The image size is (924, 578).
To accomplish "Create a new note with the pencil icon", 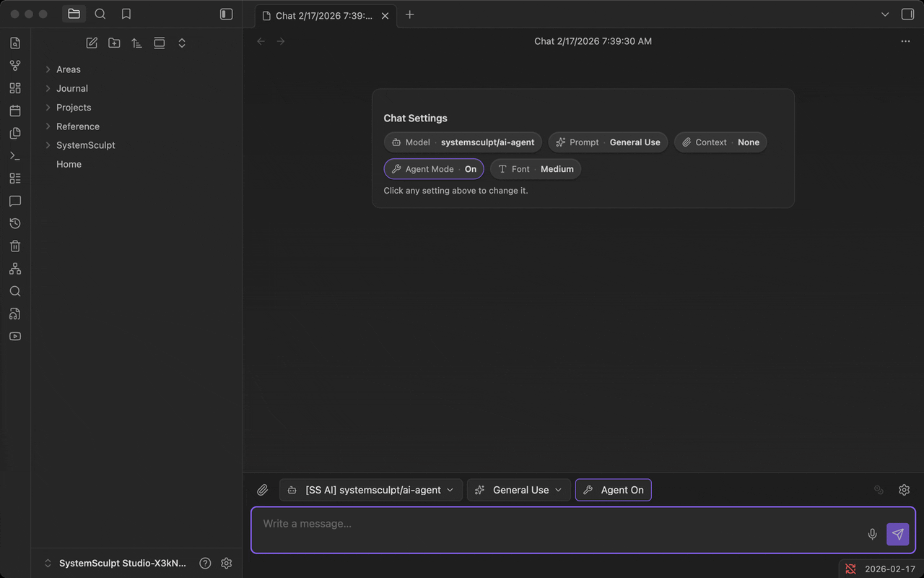I will (x=91, y=43).
